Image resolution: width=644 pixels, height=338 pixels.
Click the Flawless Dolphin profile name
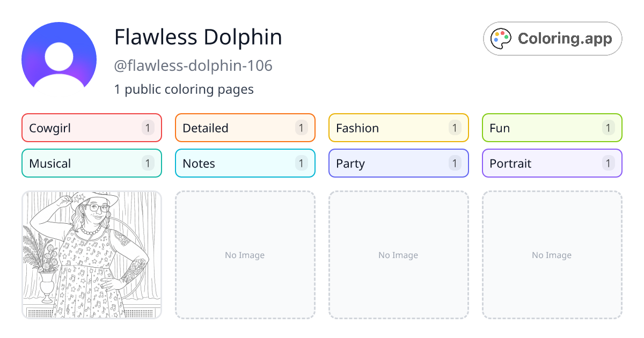pos(198,37)
